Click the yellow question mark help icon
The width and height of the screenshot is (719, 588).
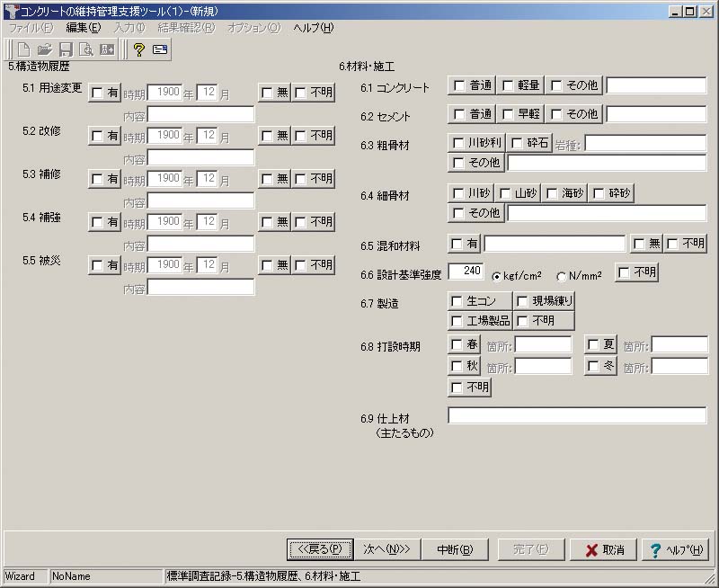[139, 49]
